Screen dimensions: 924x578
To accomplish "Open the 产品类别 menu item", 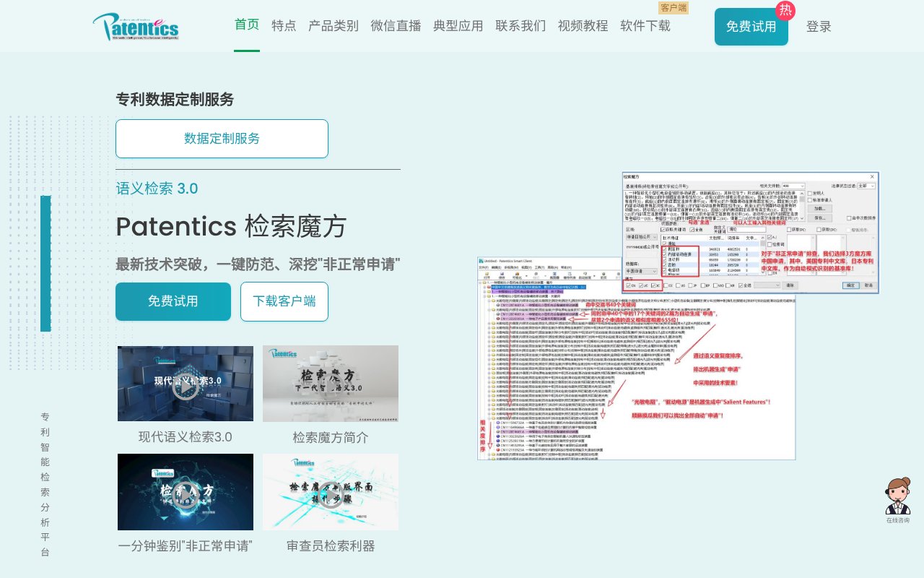I will coord(333,25).
